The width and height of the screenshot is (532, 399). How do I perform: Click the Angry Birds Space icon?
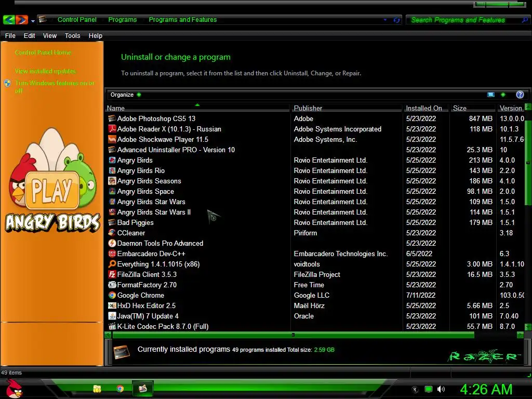[112, 191]
